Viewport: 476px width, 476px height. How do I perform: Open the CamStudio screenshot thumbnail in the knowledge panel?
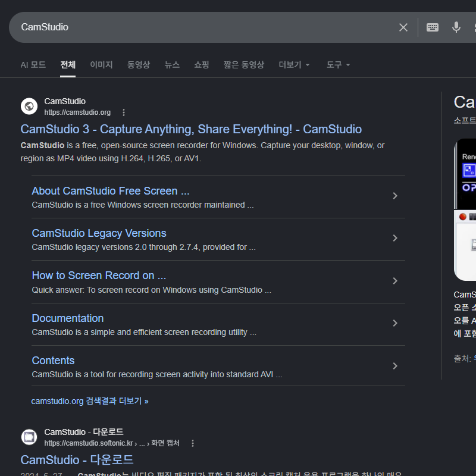pos(465,209)
